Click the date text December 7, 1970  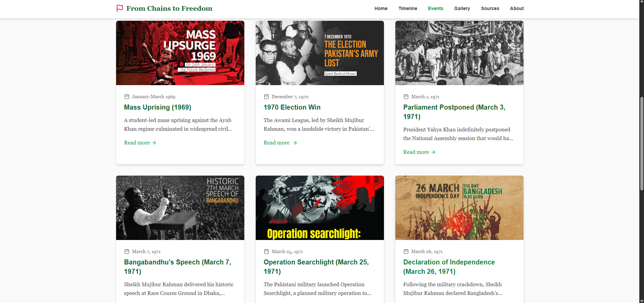[x=290, y=97]
